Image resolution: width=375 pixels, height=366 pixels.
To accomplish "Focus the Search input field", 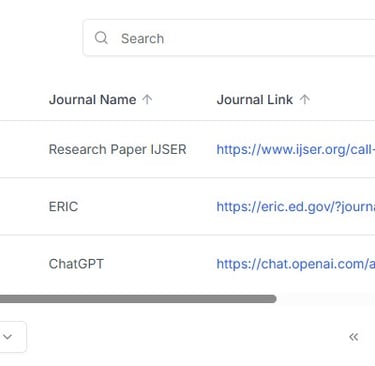I will point(229,38).
